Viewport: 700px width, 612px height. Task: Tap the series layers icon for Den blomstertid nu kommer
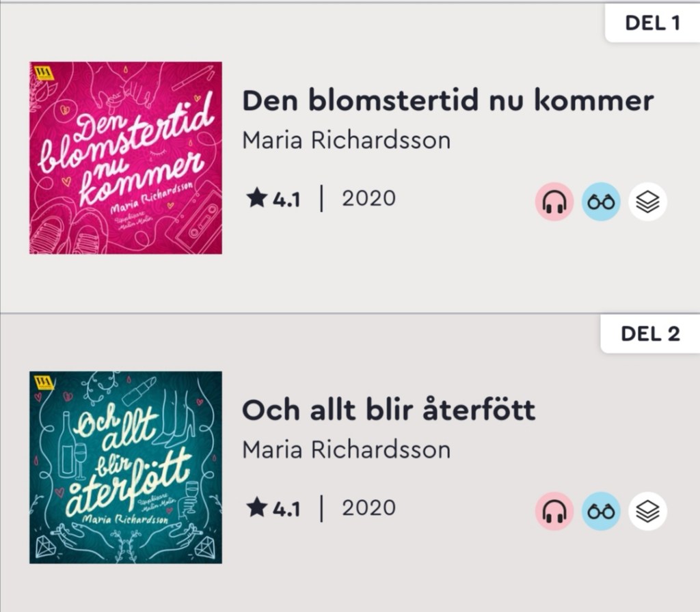647,201
